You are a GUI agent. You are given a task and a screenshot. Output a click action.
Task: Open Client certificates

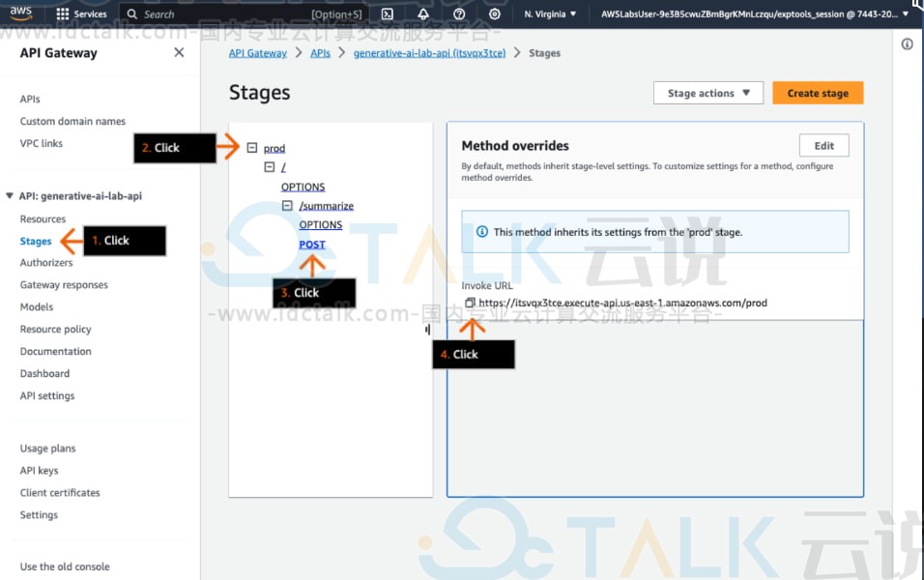pos(60,492)
